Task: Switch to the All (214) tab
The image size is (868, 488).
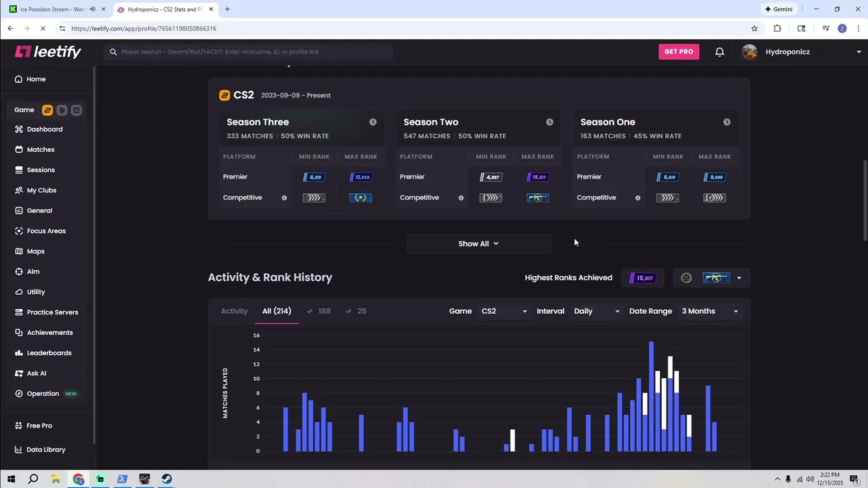Action: coord(277,311)
